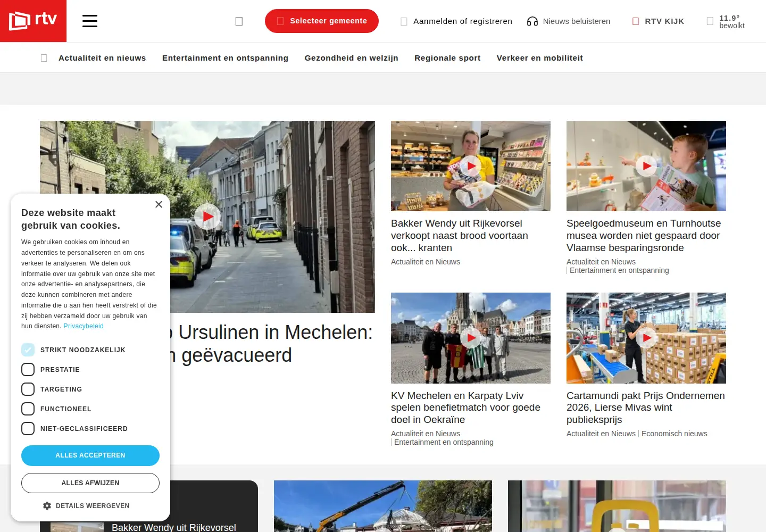766x532 pixels.
Task: Click Actualiteit en Nieuws tag under KV Mechelen
Action: tap(426, 434)
